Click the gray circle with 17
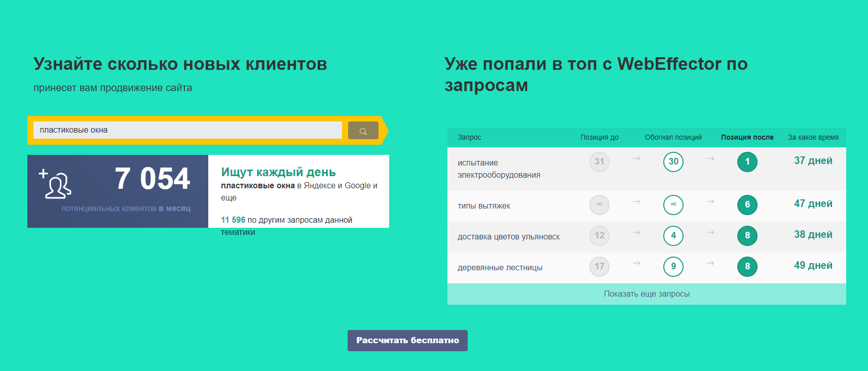This screenshot has height=371, width=868. click(x=599, y=267)
